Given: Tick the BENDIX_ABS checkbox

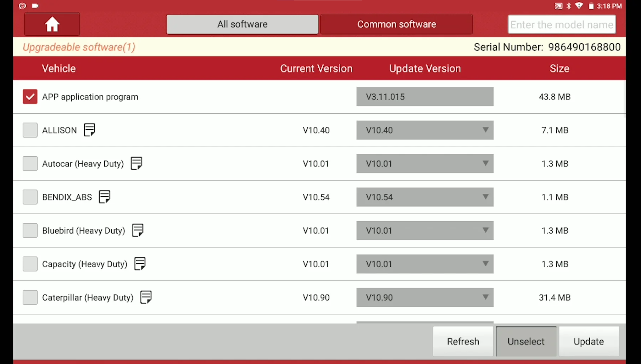Looking at the screenshot, I should (30, 197).
